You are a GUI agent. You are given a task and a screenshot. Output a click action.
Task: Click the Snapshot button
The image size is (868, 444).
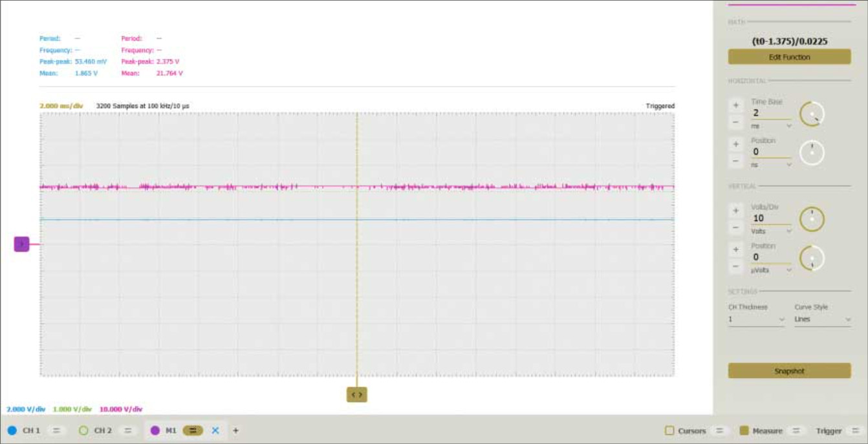[789, 371]
